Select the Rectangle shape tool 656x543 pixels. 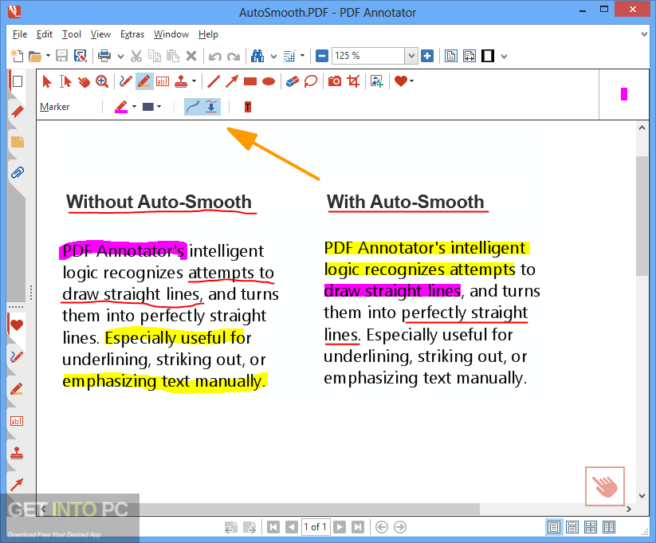(x=250, y=81)
